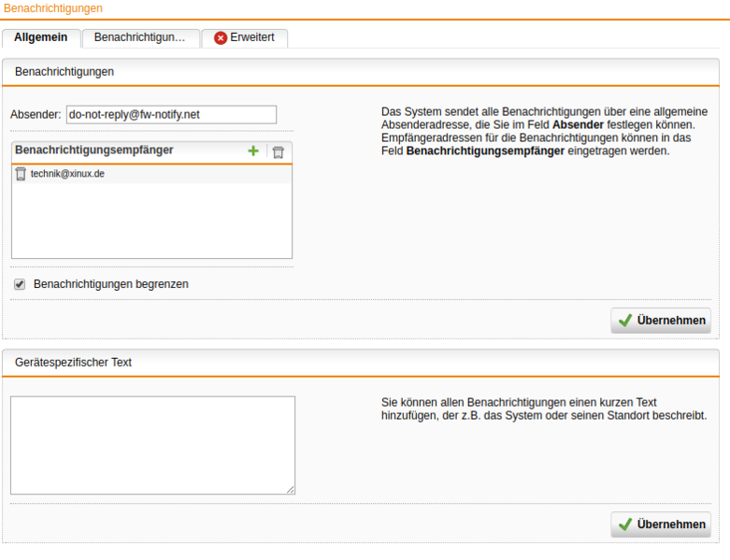The width and height of the screenshot is (730, 560).
Task: Click the Benachrichtigungsempfänger list header title
Action: [x=94, y=150]
